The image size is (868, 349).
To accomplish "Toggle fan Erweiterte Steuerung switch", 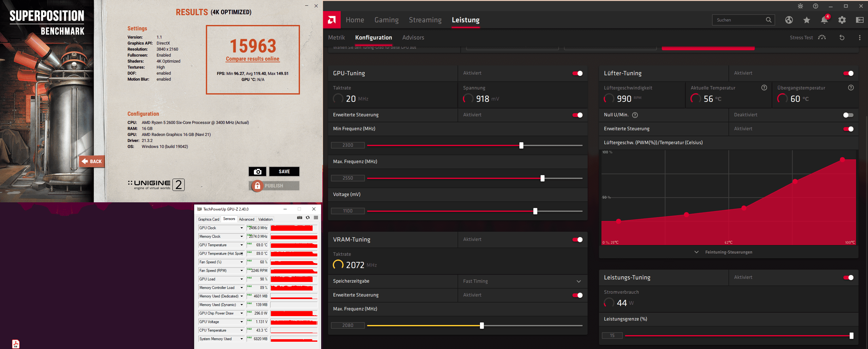I will point(848,129).
